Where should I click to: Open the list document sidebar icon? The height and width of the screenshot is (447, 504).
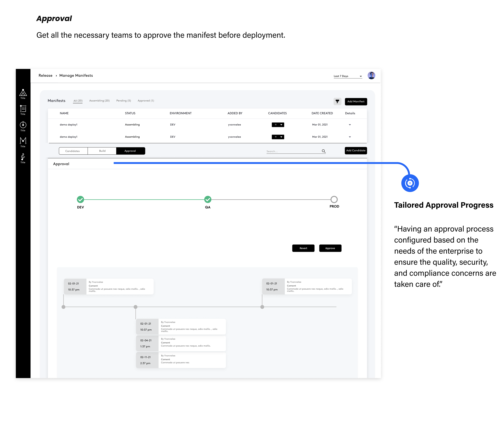click(x=23, y=109)
